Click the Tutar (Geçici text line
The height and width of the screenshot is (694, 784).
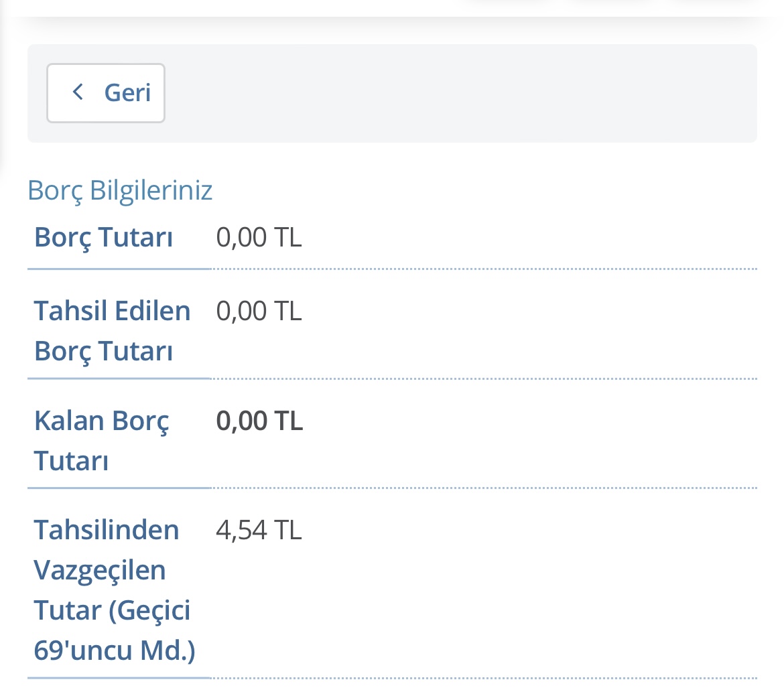112,611
